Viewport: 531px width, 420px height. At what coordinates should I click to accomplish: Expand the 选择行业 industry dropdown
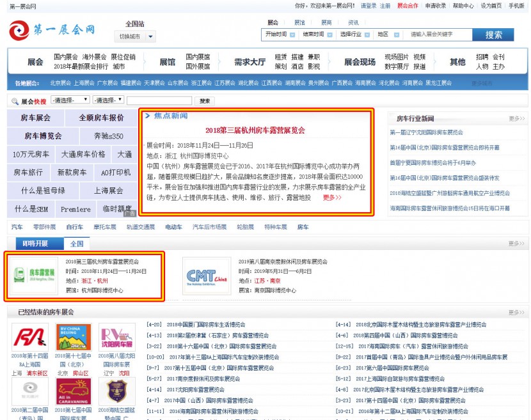[x=354, y=35]
